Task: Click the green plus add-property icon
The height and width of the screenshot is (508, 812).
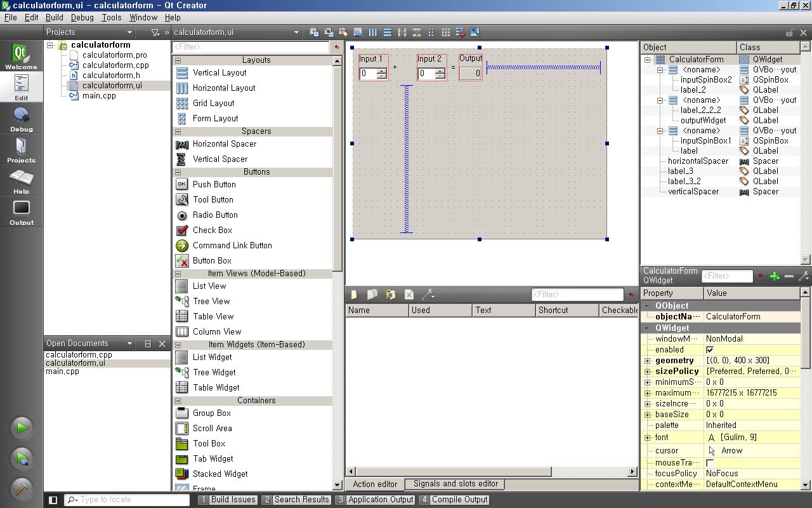Action: pos(774,276)
